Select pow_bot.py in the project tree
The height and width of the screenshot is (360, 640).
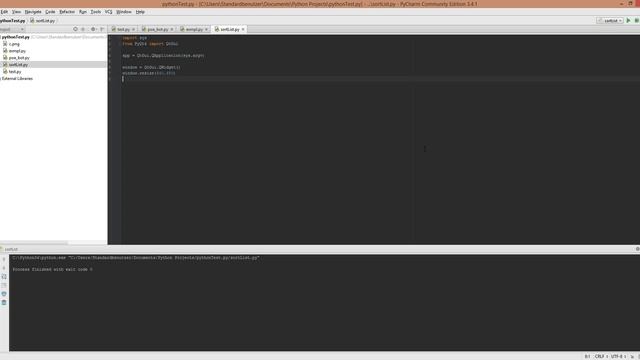pyautogui.click(x=19, y=58)
